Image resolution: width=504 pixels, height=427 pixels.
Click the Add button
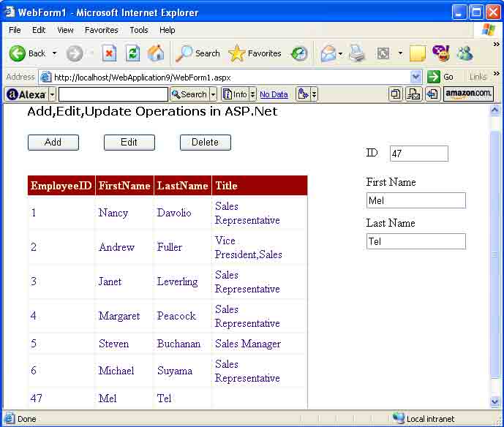[x=53, y=143]
